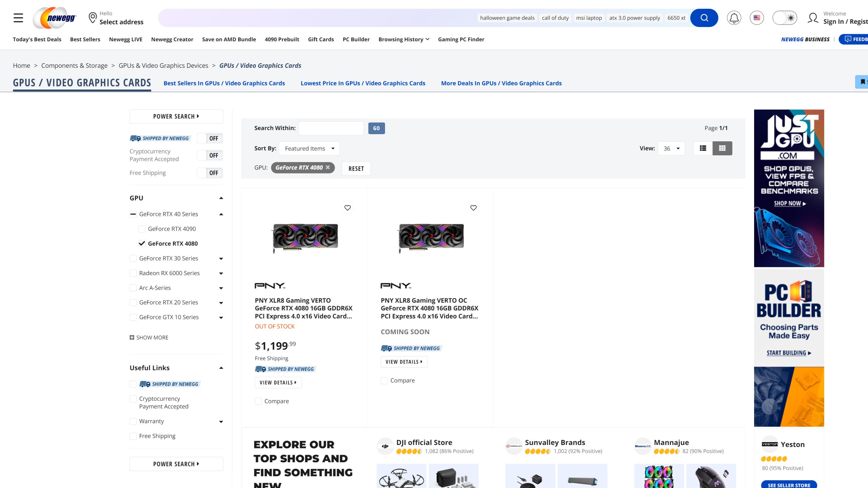868x488 pixels.
Task: Open the hamburger navigation menu
Action: point(18,18)
